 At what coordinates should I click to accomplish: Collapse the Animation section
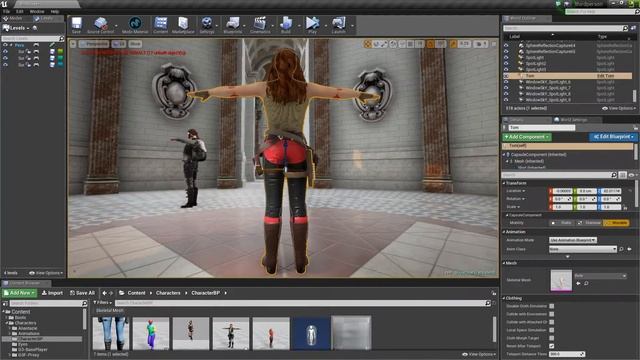[x=504, y=232]
